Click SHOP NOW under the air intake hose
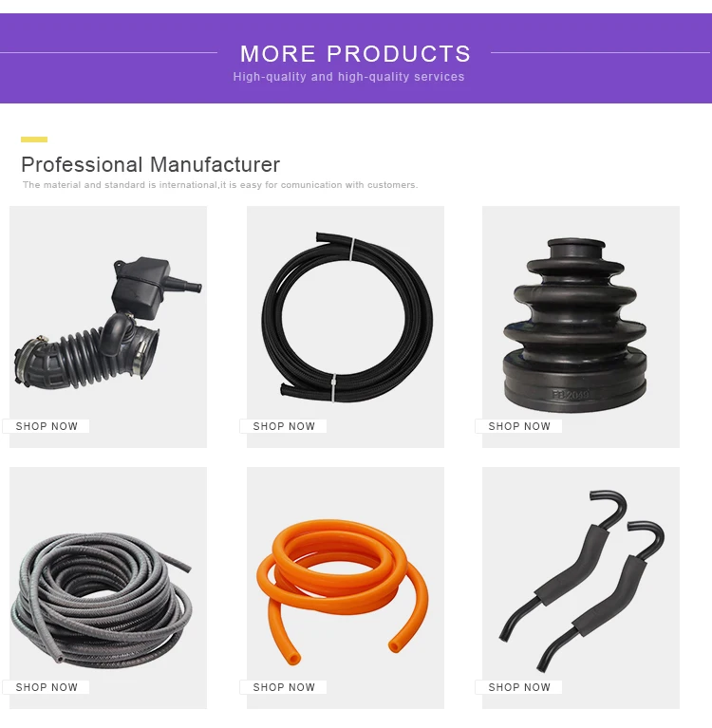This screenshot has width=712, height=728. [x=47, y=426]
